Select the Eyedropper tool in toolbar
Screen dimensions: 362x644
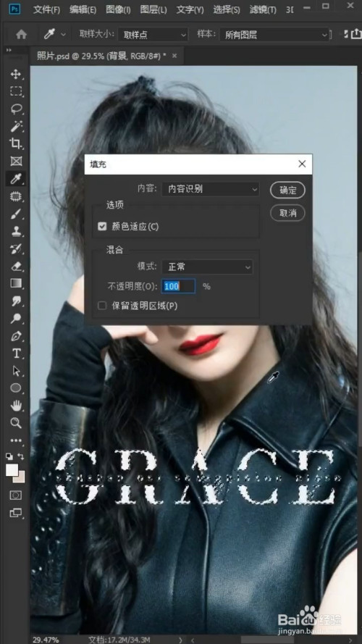click(x=16, y=179)
